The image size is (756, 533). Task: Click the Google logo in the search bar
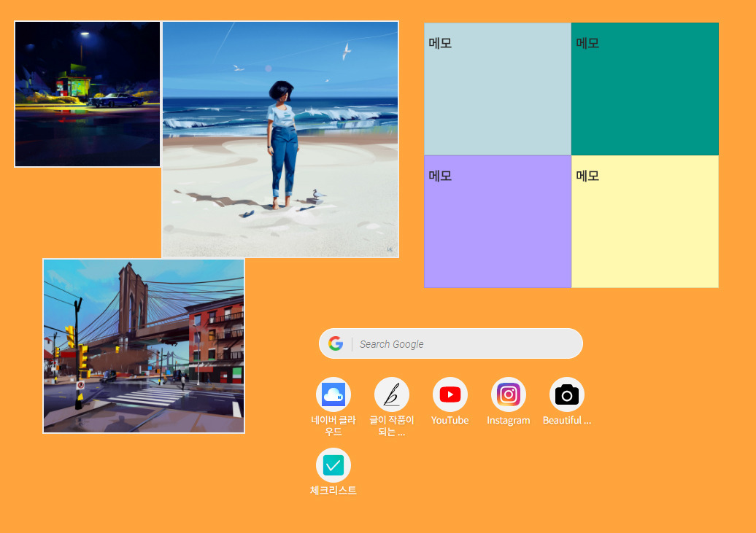coord(336,343)
